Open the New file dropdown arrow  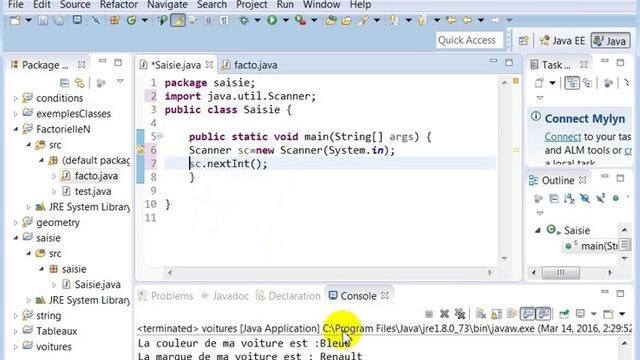click(x=28, y=20)
